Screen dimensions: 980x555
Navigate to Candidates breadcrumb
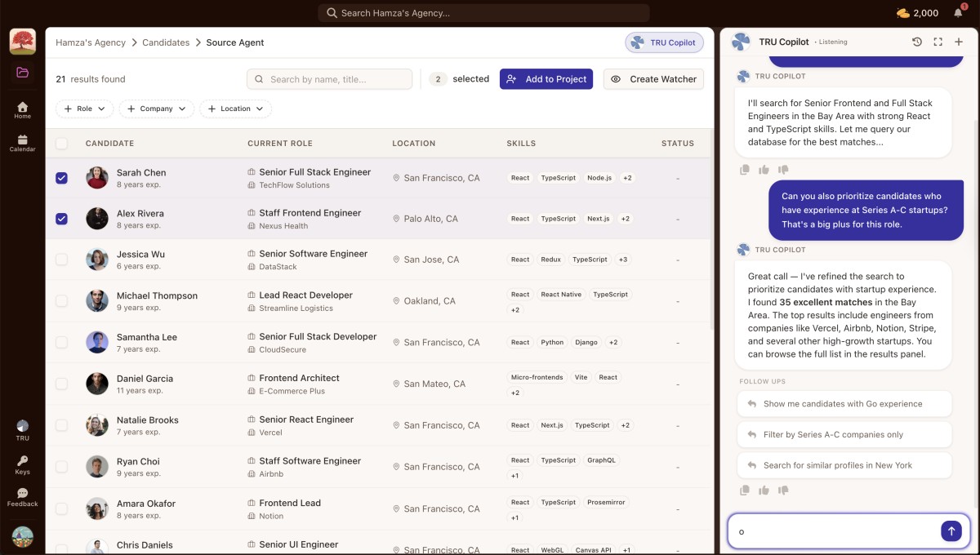[x=167, y=42]
